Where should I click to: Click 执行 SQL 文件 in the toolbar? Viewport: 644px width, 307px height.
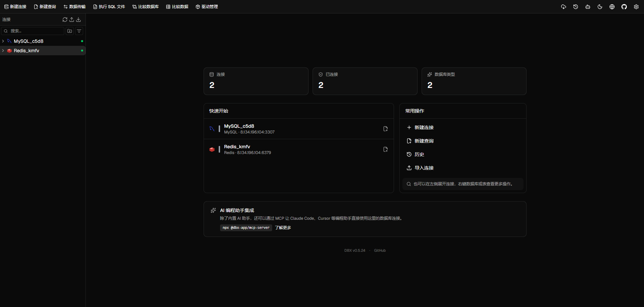[x=109, y=7]
